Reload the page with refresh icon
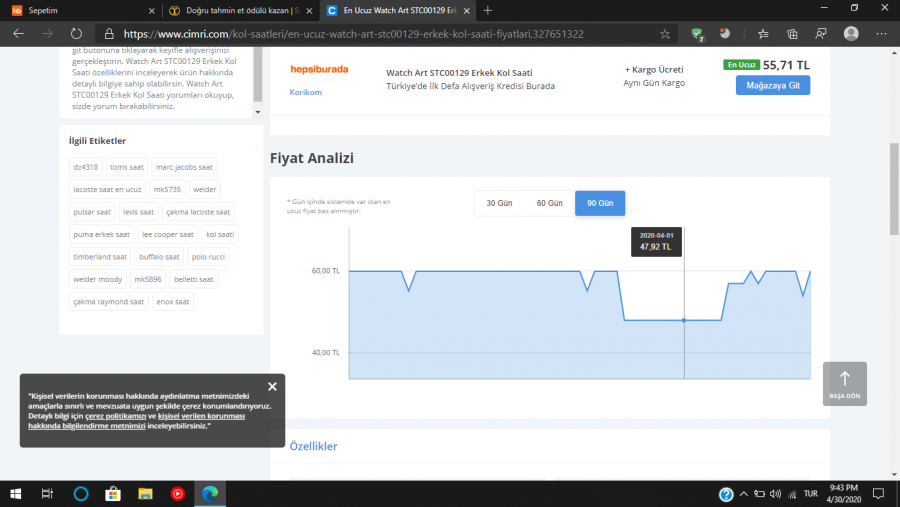900x507 pixels. click(76, 34)
